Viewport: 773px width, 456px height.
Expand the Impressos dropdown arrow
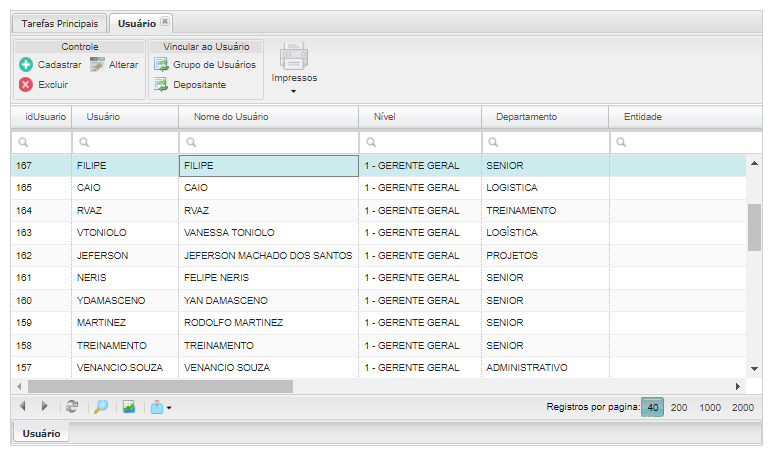point(293,91)
